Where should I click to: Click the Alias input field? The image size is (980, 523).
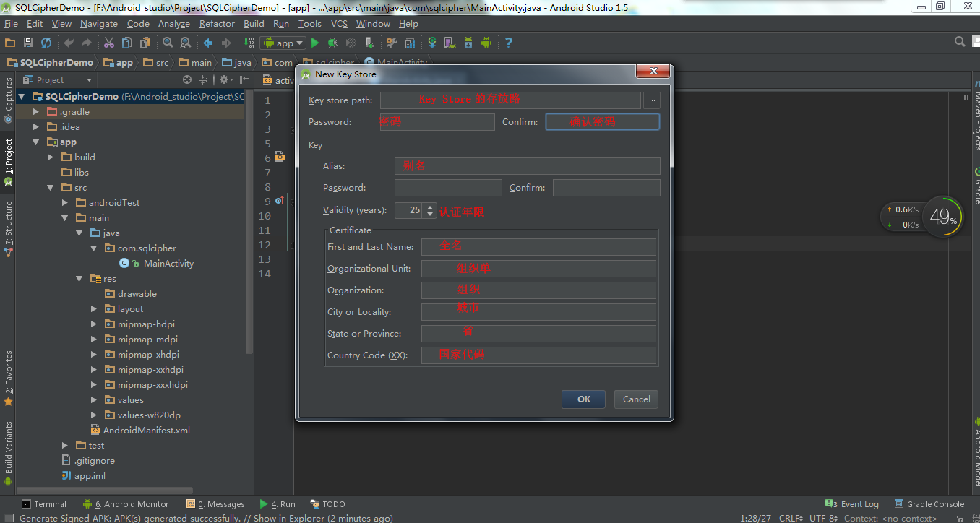point(528,166)
